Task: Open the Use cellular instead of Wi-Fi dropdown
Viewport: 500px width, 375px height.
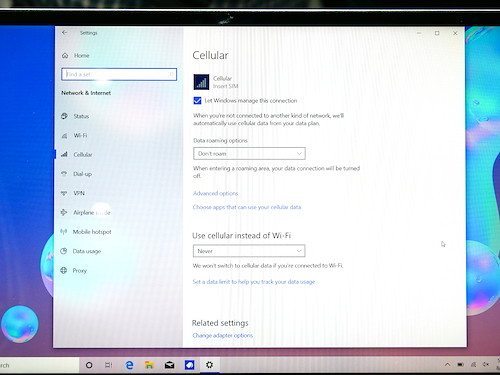Action: tap(249, 251)
